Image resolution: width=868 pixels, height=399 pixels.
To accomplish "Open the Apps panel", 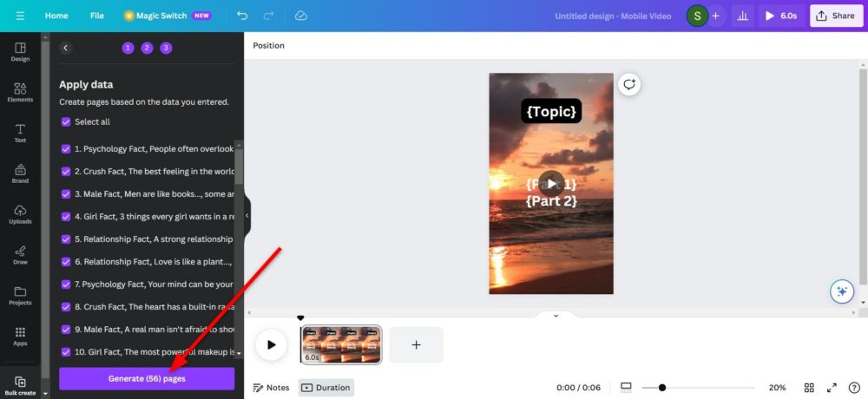I will click(x=20, y=336).
